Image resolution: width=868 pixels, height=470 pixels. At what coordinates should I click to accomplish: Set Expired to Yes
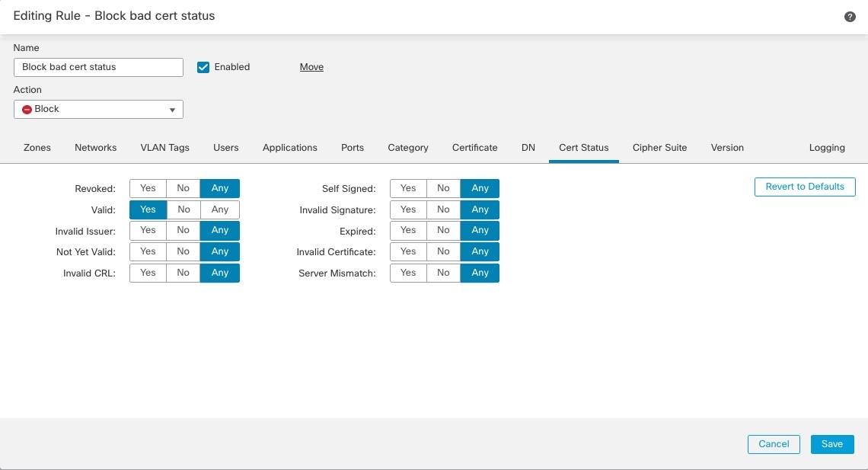click(408, 230)
